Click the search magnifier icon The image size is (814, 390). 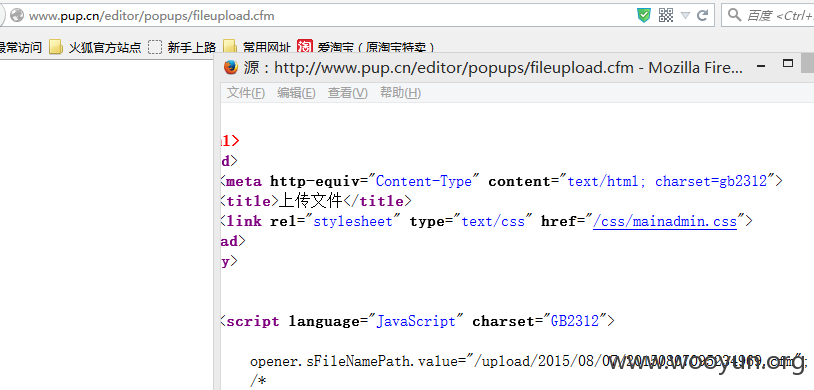734,15
